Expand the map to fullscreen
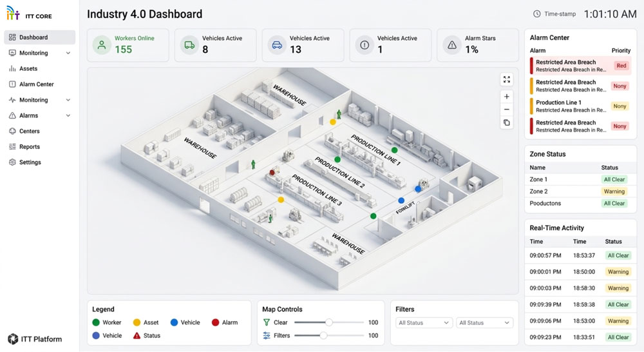The width and height of the screenshot is (644, 352). 507,79
